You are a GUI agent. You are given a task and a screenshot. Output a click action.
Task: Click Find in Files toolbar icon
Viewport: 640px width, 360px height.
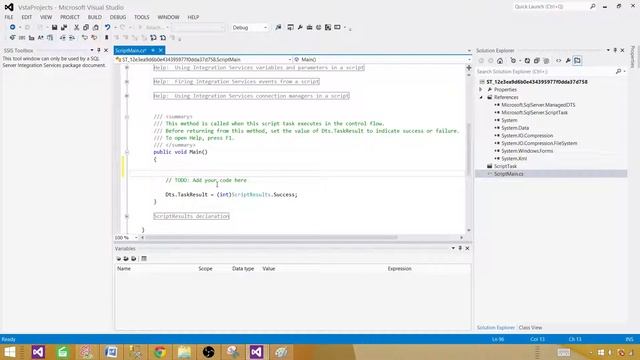coord(278,27)
